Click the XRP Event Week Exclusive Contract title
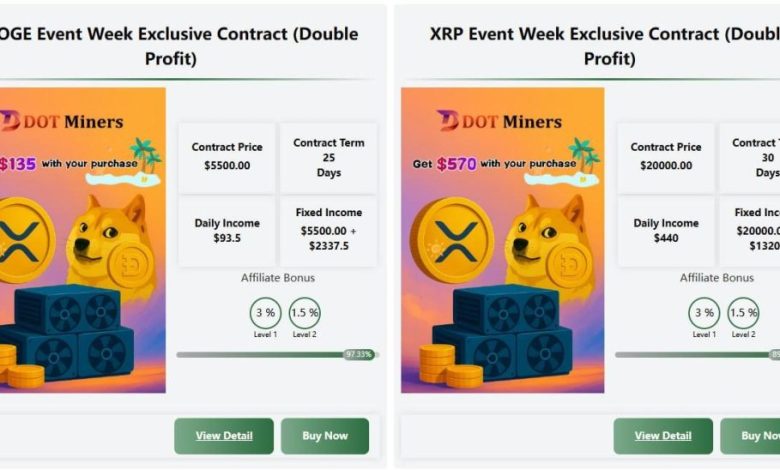 [x=605, y=46]
